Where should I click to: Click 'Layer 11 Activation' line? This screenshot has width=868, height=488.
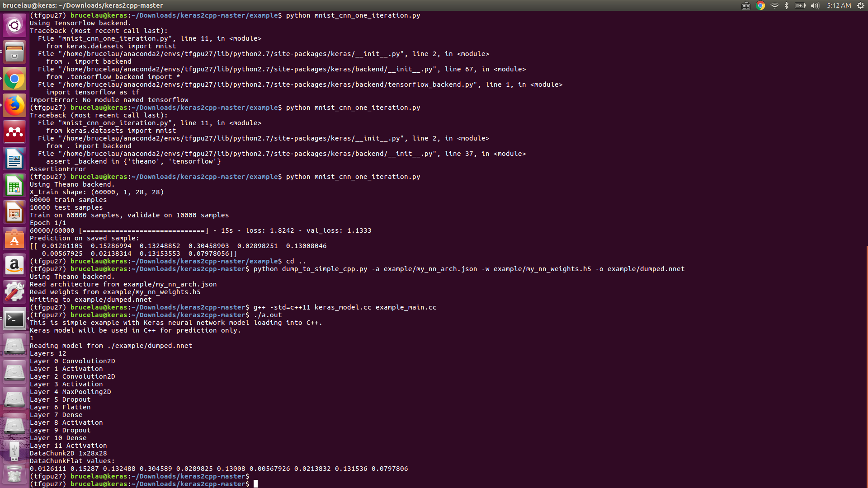click(68, 446)
